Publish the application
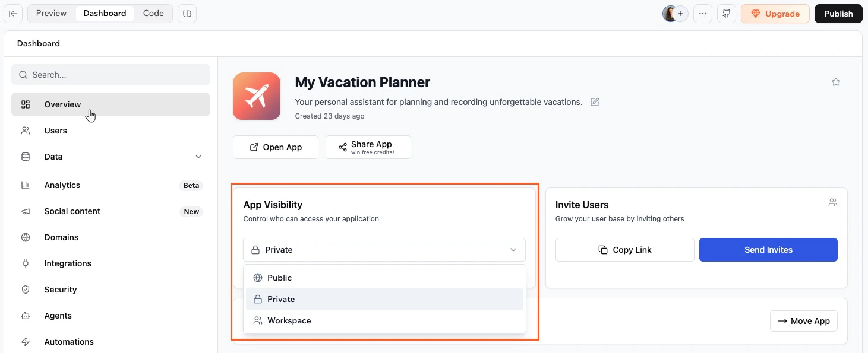Viewport: 868px width, 353px height. tap(838, 13)
